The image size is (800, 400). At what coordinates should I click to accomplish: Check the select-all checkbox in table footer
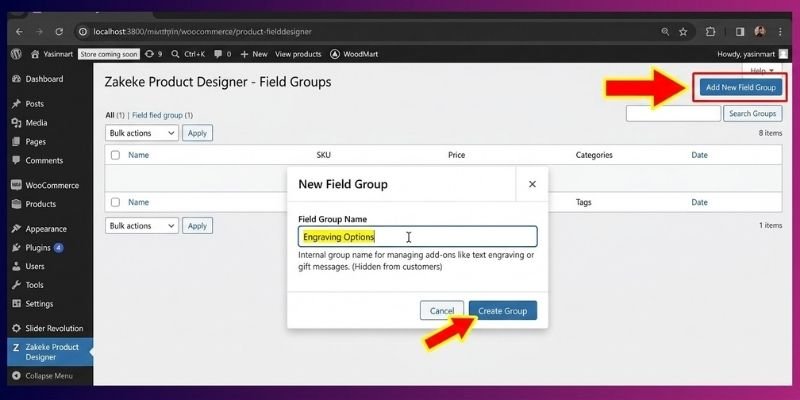(115, 203)
